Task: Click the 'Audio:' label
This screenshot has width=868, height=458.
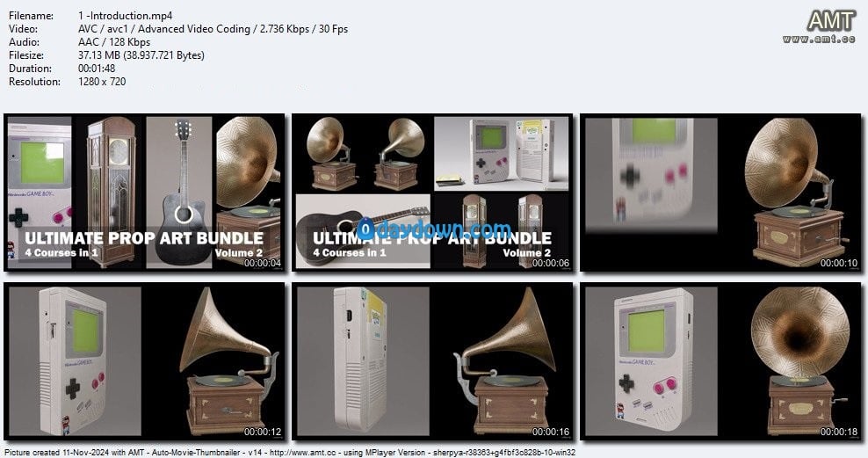Action: coord(24,42)
